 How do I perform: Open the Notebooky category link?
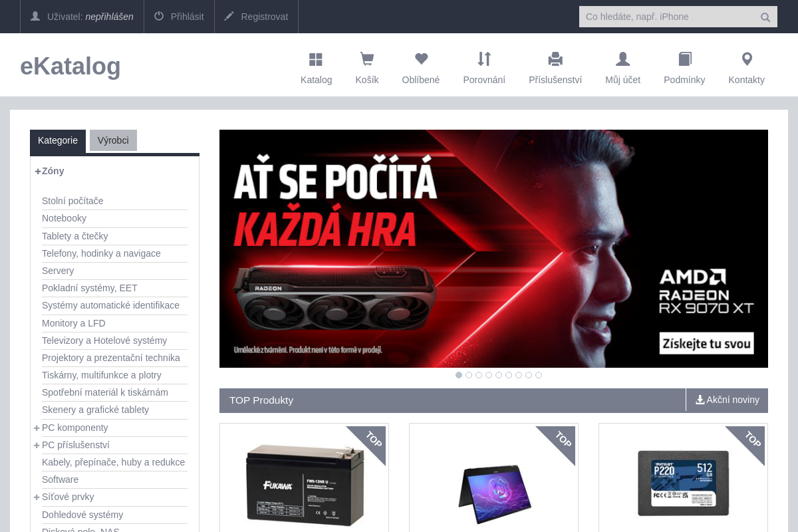click(64, 218)
